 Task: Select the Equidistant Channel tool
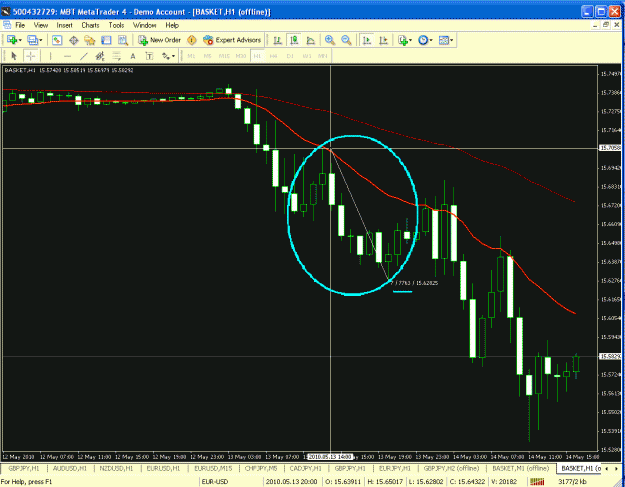tap(100, 56)
